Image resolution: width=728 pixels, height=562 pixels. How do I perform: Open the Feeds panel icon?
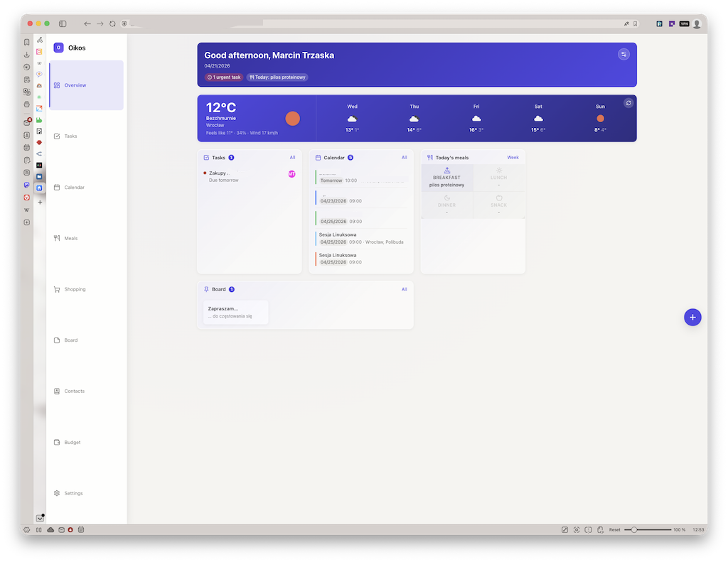(26, 173)
